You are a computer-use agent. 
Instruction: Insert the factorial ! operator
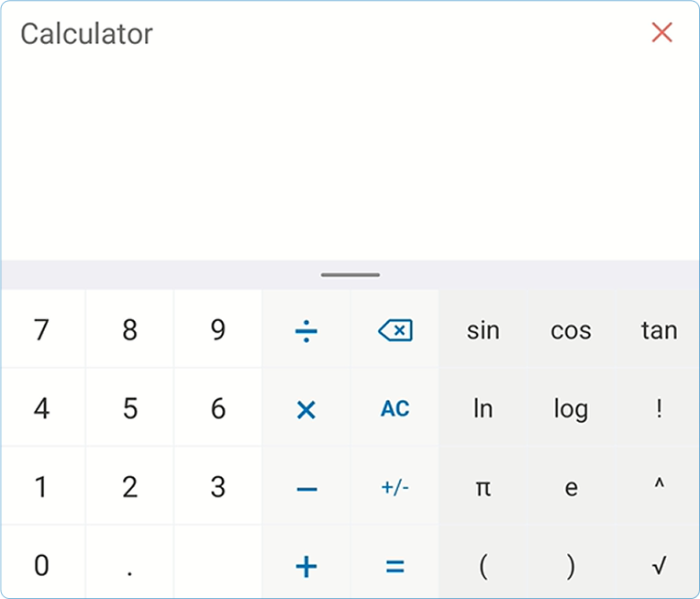[659, 409]
